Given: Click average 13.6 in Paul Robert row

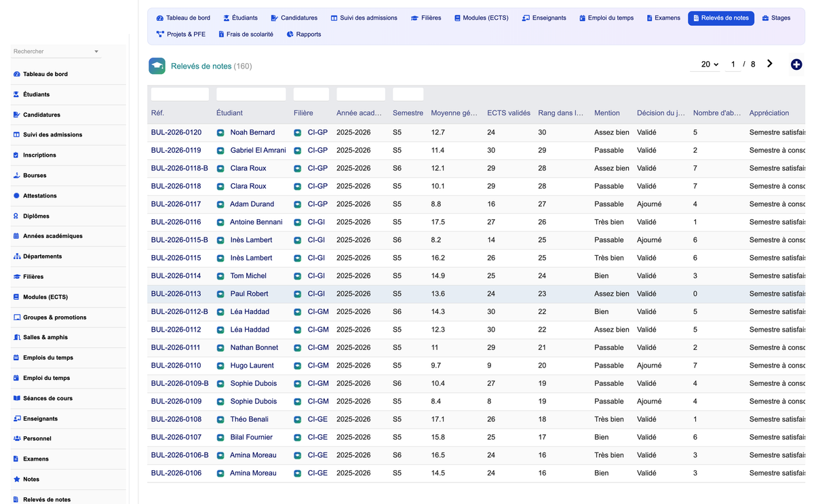Looking at the screenshot, I should point(438,294).
